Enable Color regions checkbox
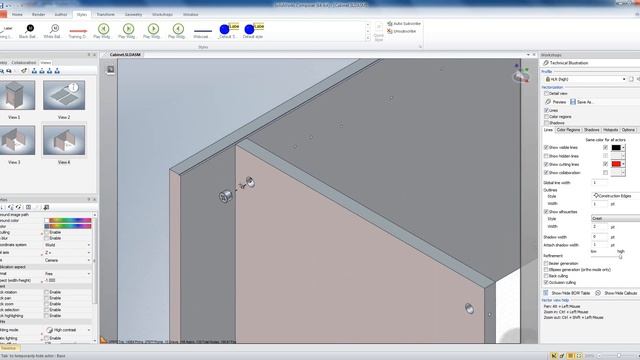 click(x=546, y=117)
